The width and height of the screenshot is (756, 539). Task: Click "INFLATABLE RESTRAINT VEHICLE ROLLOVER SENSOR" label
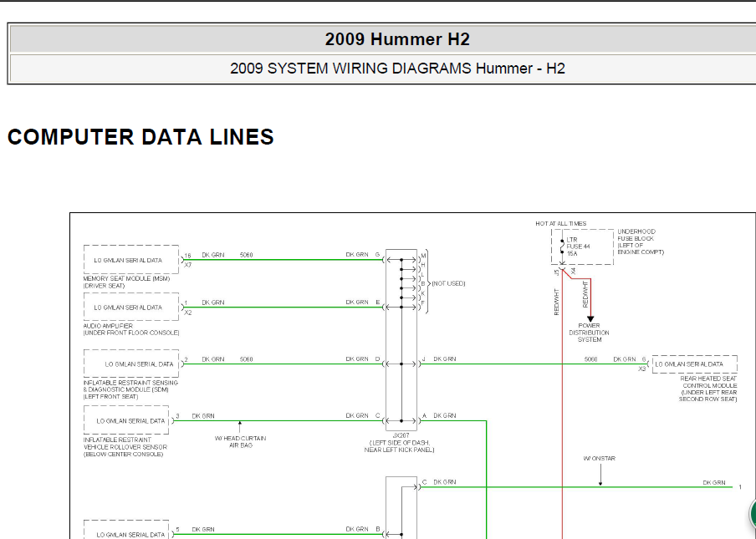point(125,444)
